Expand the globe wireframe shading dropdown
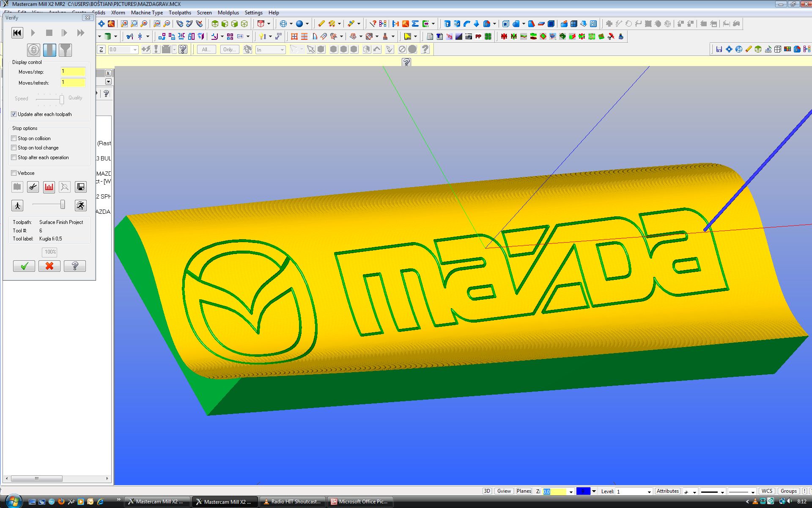The image size is (812, 508). coord(291,24)
